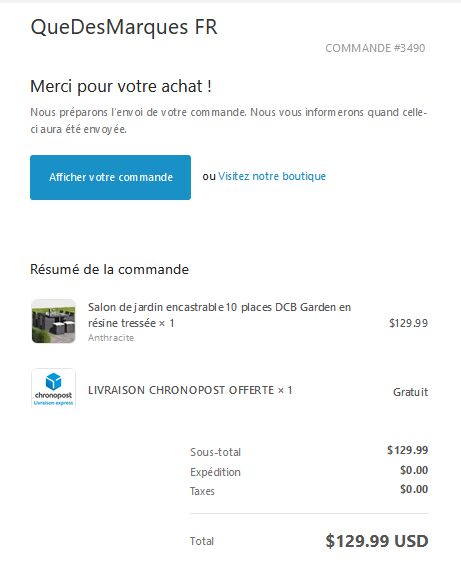Click the Chronopost delivery logo icon
This screenshot has width=461, height=582.
pos(53,389)
